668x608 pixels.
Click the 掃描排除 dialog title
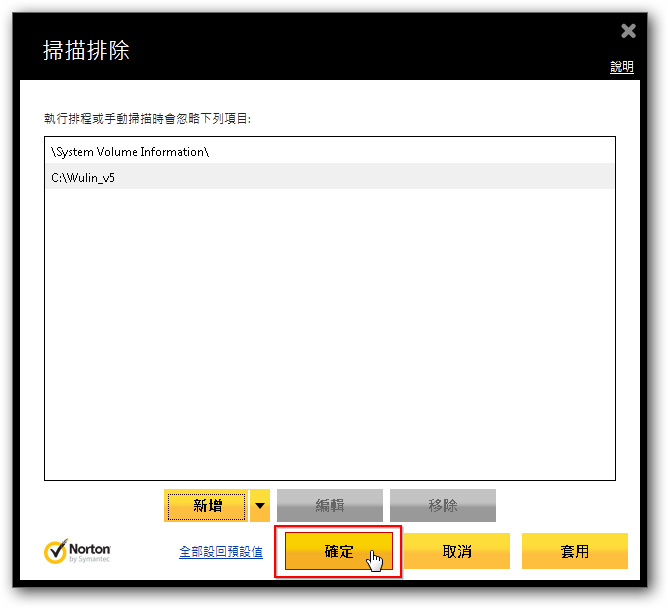tap(86, 51)
